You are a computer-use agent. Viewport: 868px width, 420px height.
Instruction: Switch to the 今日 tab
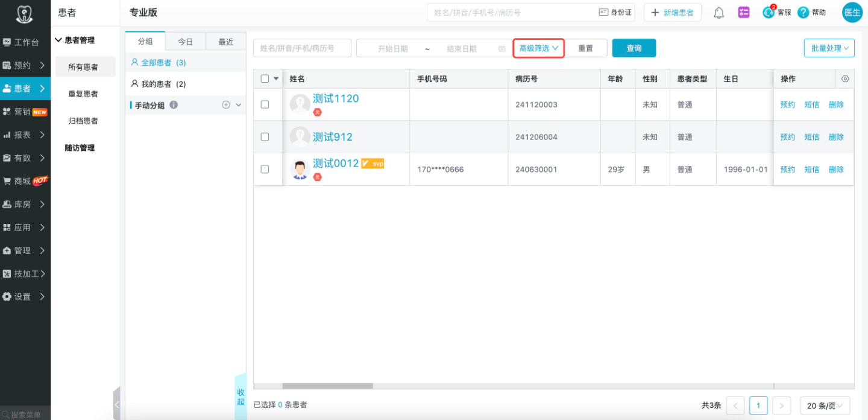pos(186,42)
